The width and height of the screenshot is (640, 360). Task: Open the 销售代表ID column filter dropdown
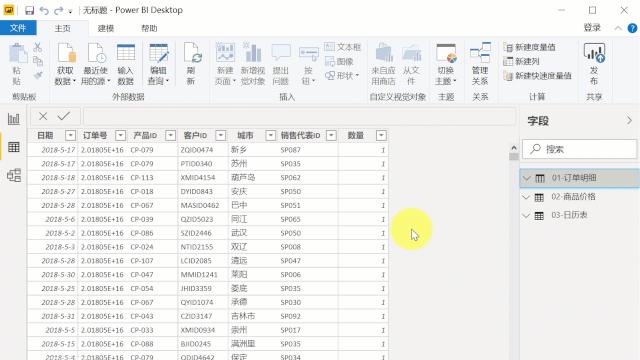click(x=331, y=135)
